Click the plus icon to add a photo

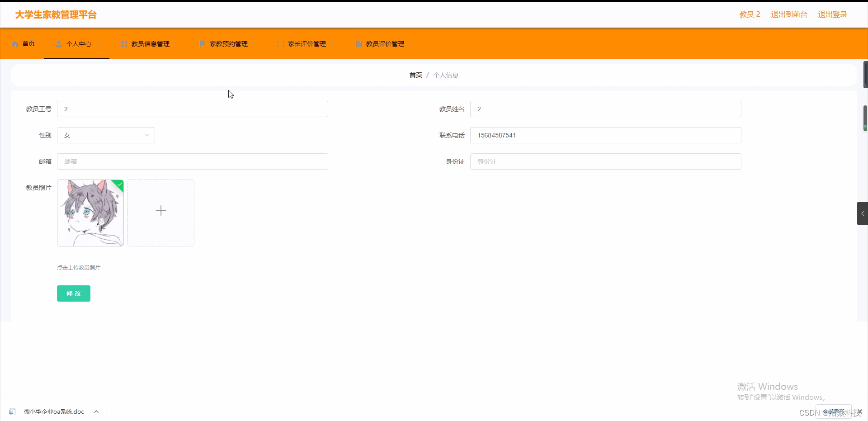160,210
